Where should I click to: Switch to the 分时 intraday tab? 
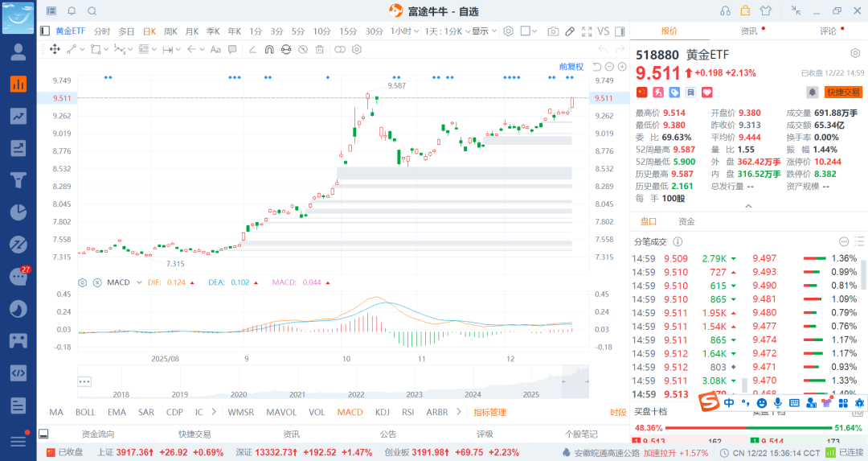[x=102, y=31]
